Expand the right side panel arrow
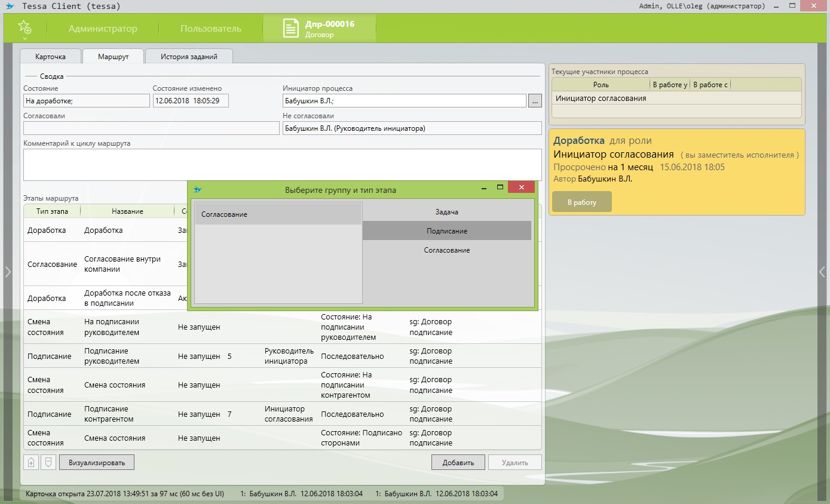 click(822, 272)
